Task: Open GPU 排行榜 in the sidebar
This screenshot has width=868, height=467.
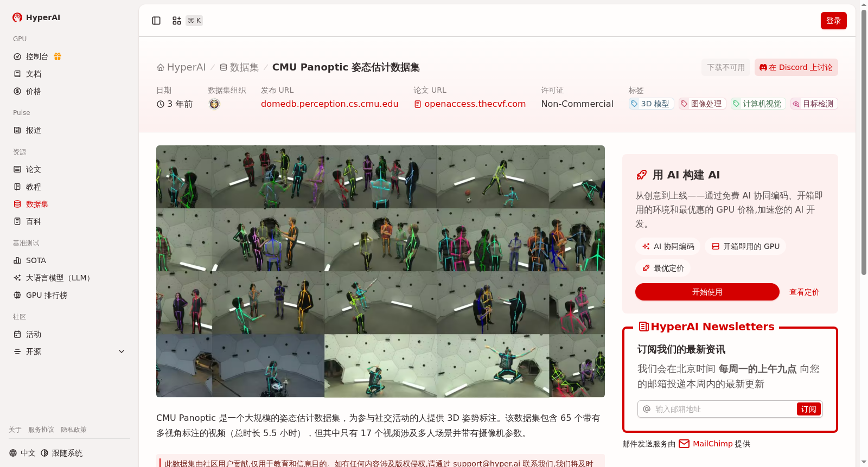Action: (x=47, y=295)
